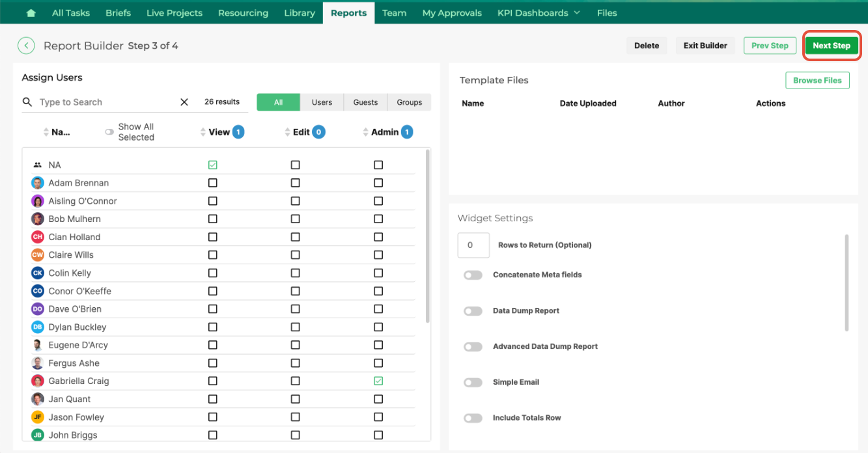This screenshot has height=453, width=868.
Task: Open All Tasks in navigation
Action: (71, 13)
